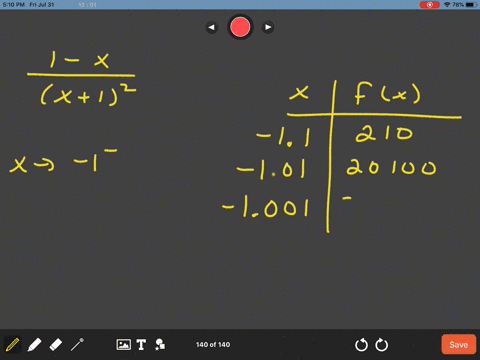The width and height of the screenshot is (480, 360).
Task: Click the undo arrow
Action: coord(361,345)
